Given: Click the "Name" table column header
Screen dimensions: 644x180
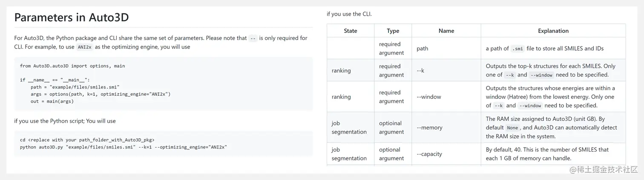Looking at the screenshot, I should coord(446,31).
